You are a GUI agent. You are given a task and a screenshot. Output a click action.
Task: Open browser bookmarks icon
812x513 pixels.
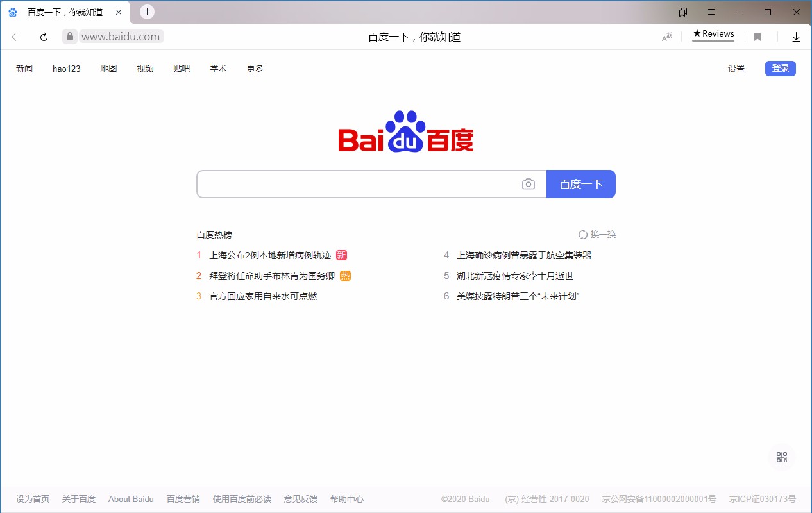click(757, 37)
